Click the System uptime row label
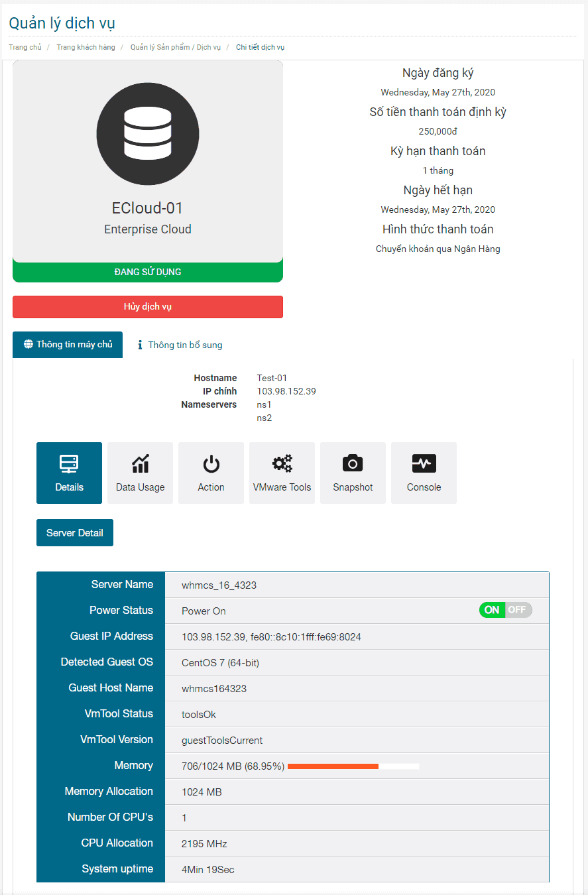Screen dimensions: 588x895 (x=117, y=868)
